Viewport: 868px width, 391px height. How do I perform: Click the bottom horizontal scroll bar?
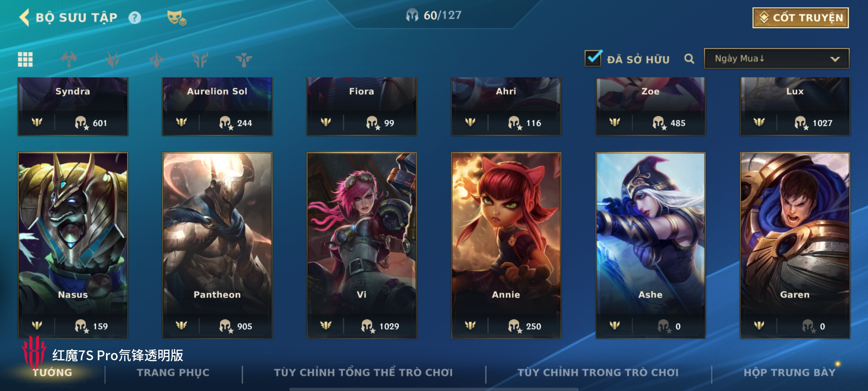click(x=434, y=389)
